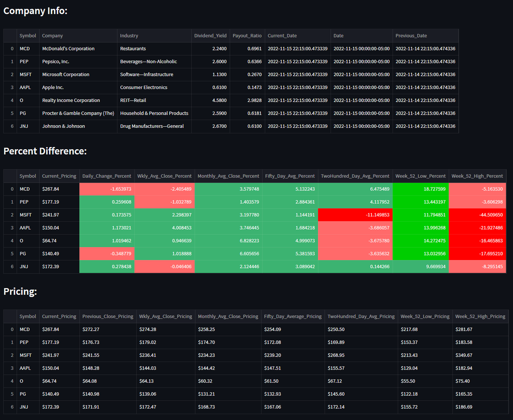The image size is (513, 420).
Task: Select the Company Info heading
Action: pos(35,11)
